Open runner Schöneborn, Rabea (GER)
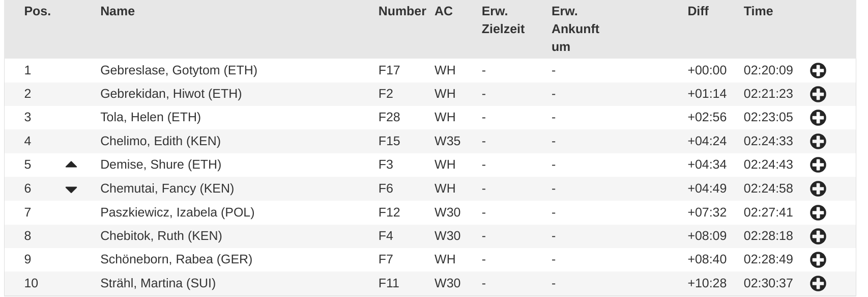Image resolution: width=868 pixels, height=297 pixels. coord(176,259)
